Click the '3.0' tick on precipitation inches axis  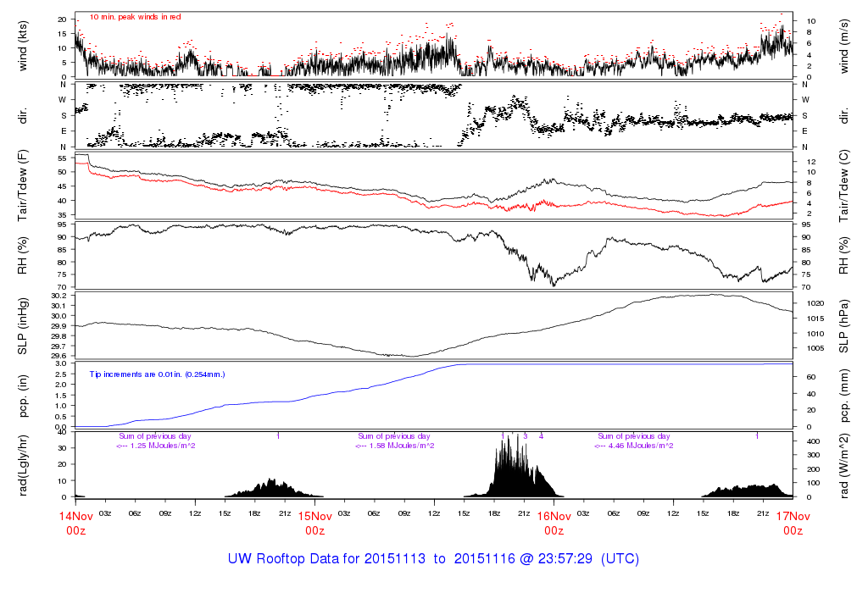pos(61,363)
